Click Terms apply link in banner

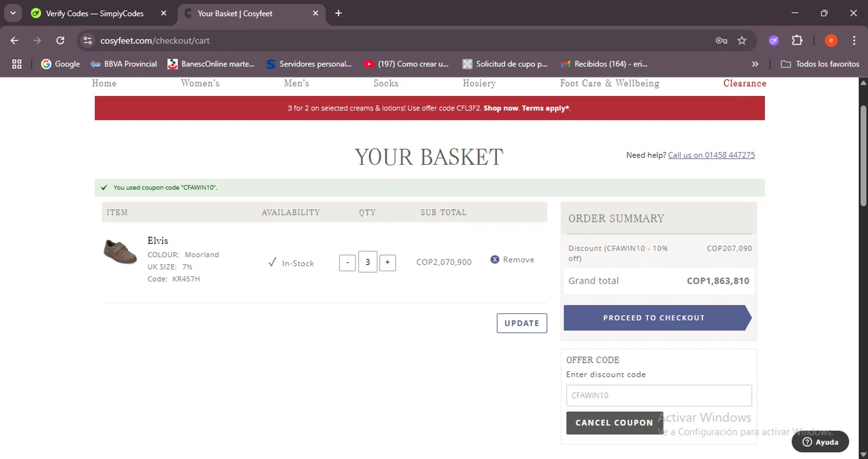(546, 108)
